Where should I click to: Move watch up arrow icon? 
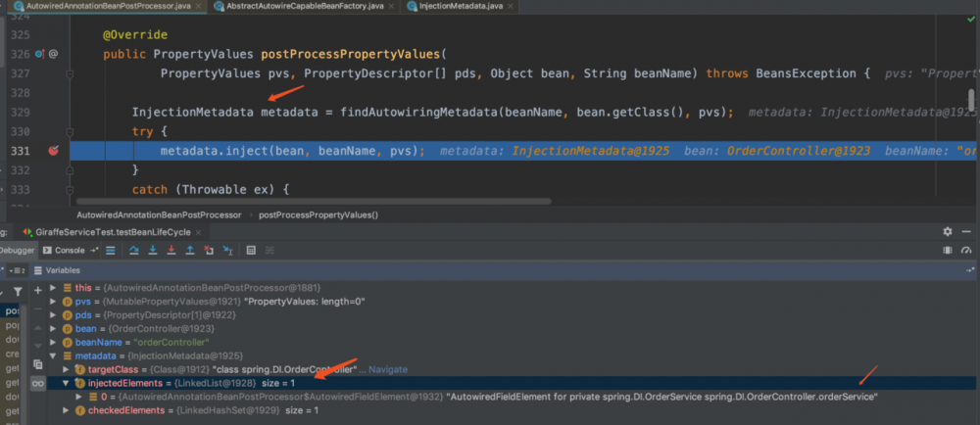(38, 328)
